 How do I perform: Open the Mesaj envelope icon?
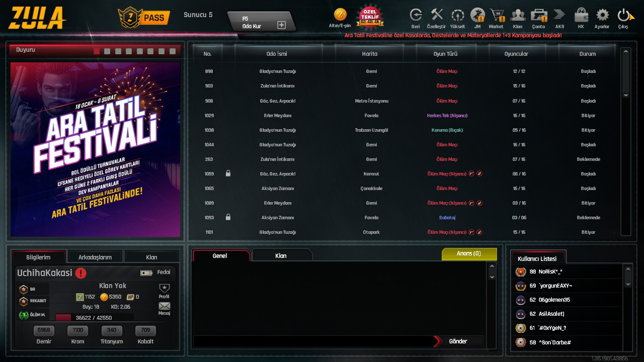click(165, 306)
